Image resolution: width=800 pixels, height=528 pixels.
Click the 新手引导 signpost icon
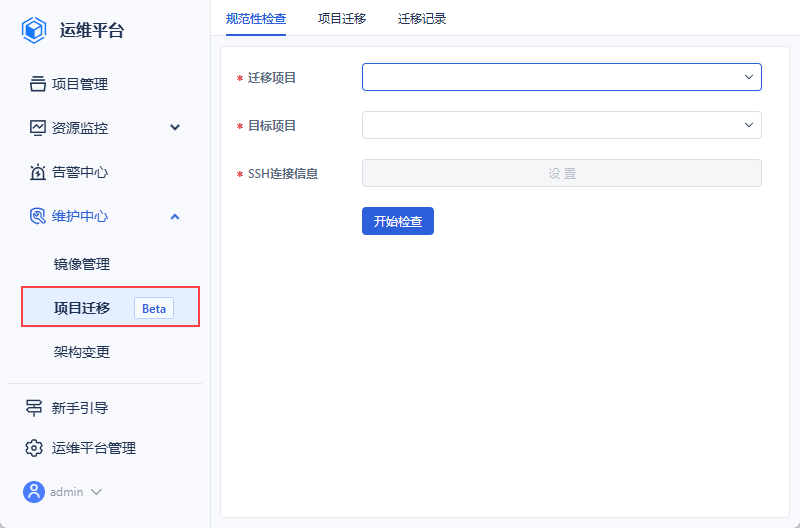click(37, 408)
